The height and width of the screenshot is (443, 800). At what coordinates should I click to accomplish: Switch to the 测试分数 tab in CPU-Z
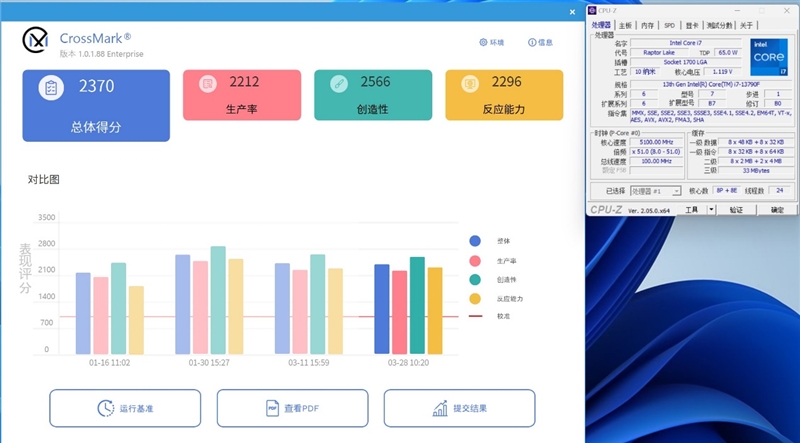pyautogui.click(x=720, y=26)
